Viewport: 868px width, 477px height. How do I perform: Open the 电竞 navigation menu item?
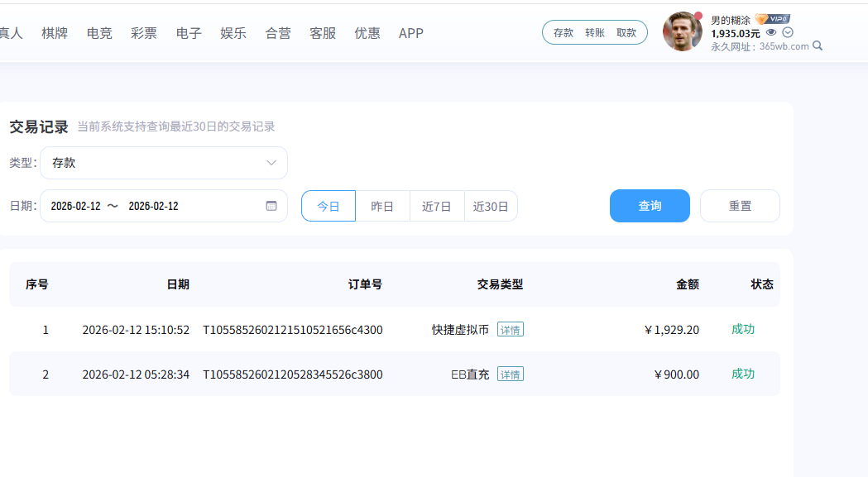99,33
